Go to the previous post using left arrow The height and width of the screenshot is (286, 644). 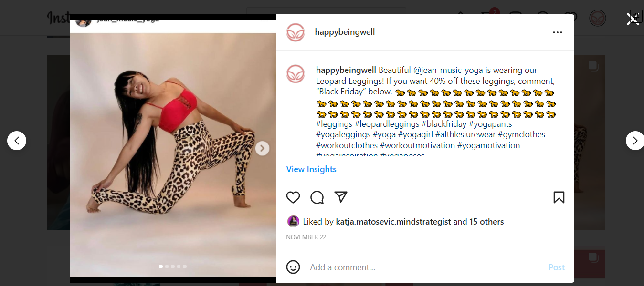pos(17,141)
